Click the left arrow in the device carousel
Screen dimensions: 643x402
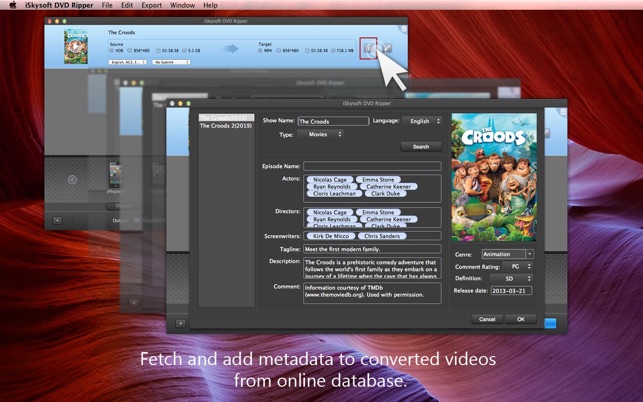point(72,180)
